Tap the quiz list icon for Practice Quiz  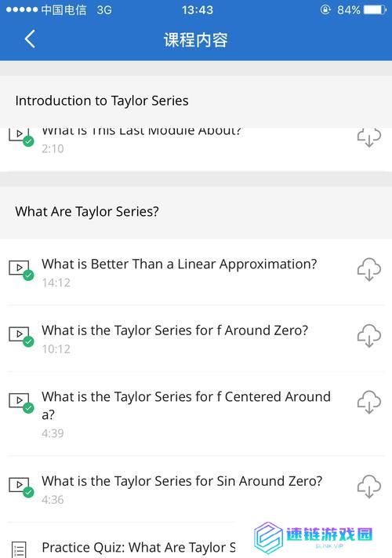pyautogui.click(x=19, y=549)
